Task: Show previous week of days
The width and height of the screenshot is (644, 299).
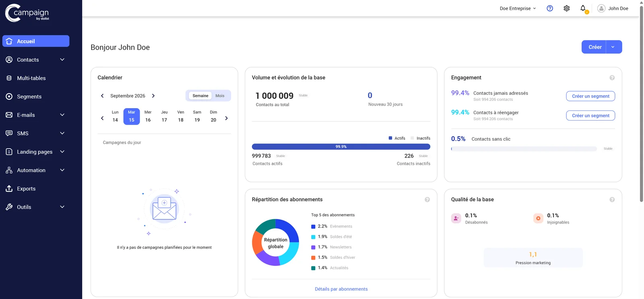Action: [x=102, y=118]
